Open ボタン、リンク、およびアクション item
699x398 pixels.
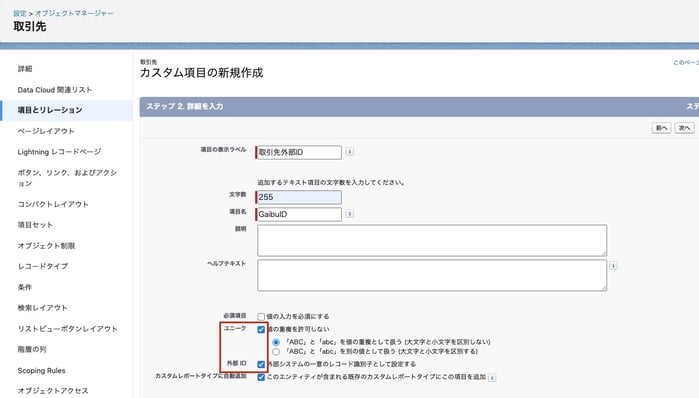tap(67, 178)
